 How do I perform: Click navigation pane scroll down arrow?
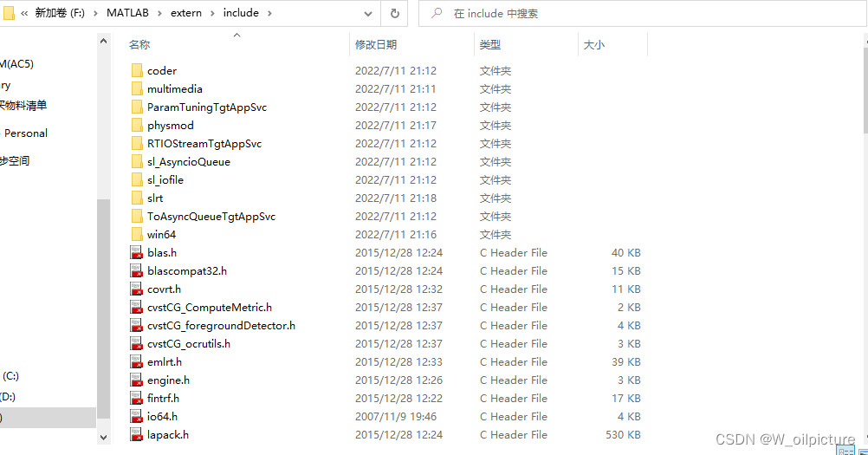103,438
